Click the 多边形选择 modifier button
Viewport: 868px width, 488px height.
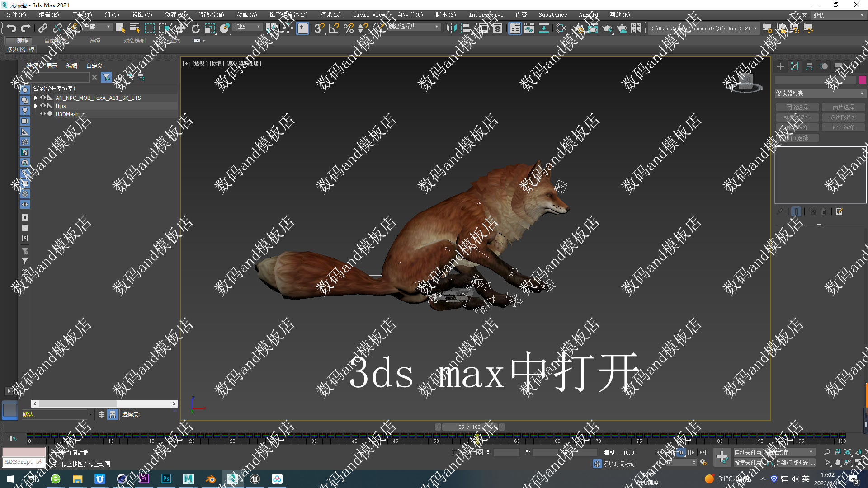pos(843,117)
